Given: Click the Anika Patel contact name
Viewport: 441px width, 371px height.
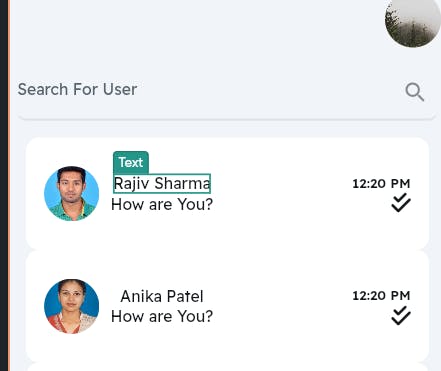Looking at the screenshot, I should [x=162, y=296].
